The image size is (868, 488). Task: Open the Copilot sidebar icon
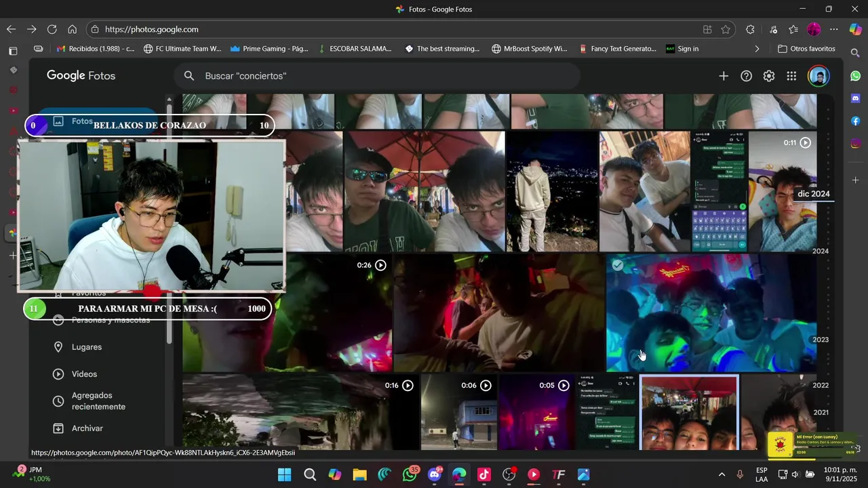click(x=855, y=29)
